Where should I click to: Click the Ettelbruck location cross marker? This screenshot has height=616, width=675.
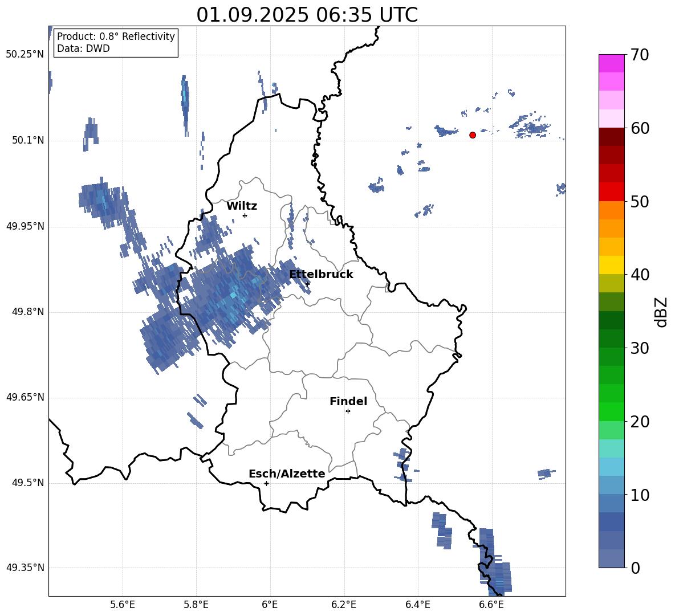(x=307, y=283)
